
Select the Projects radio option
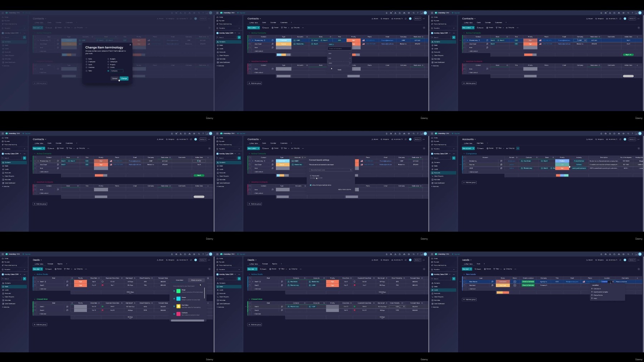tap(108, 65)
